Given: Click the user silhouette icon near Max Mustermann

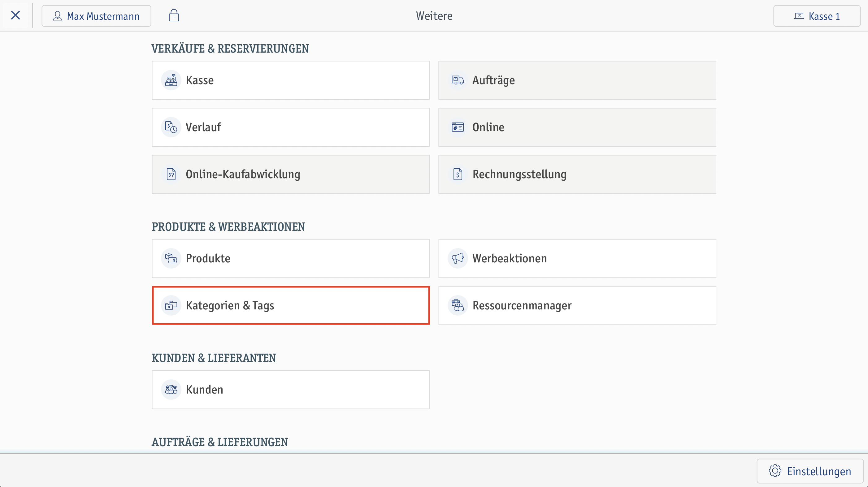Looking at the screenshot, I should click(x=58, y=16).
